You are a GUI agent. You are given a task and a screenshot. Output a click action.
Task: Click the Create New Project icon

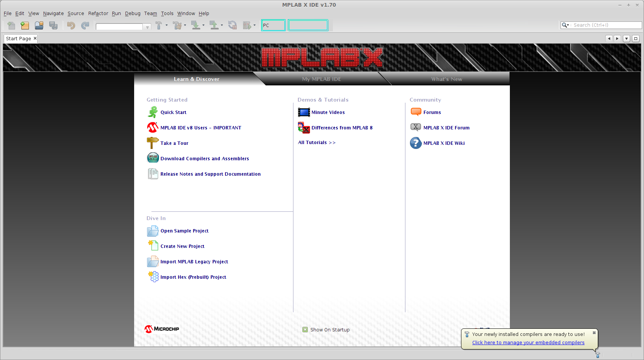click(x=153, y=246)
